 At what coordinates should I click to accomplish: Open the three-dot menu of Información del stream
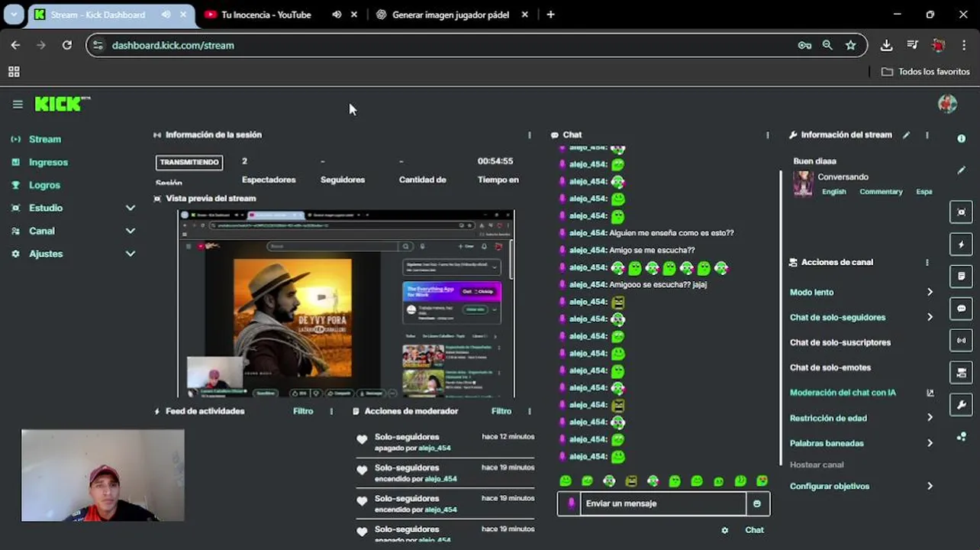pyautogui.click(x=927, y=135)
